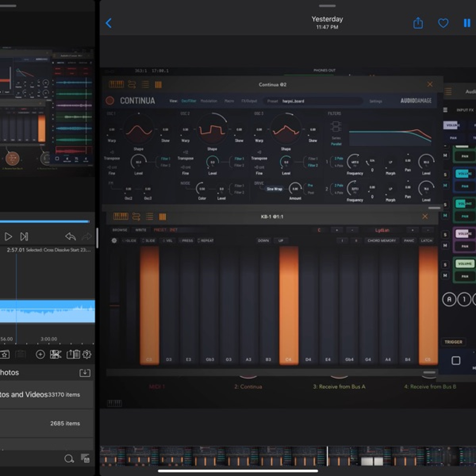
Task: Jump to the next clip edge in the editor
Action: point(24,237)
